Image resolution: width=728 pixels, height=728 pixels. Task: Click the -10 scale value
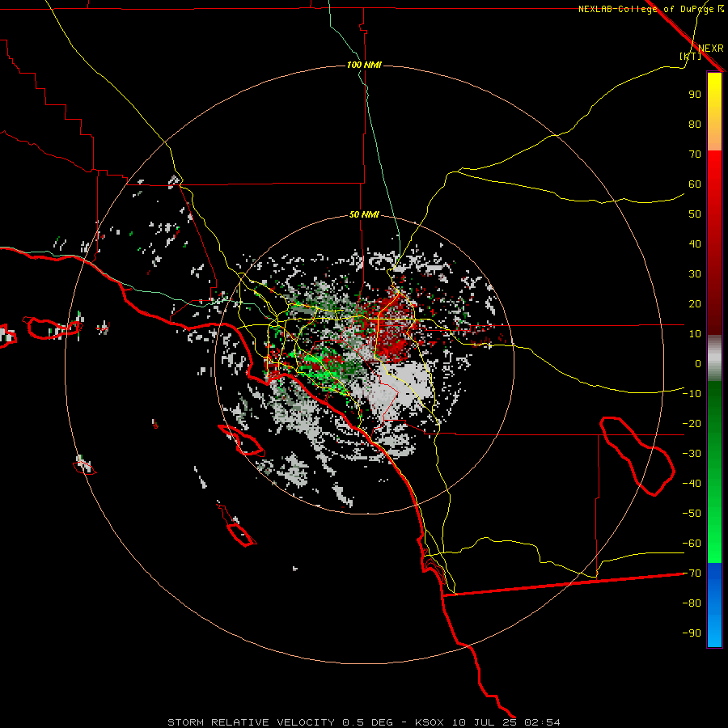tap(692, 394)
